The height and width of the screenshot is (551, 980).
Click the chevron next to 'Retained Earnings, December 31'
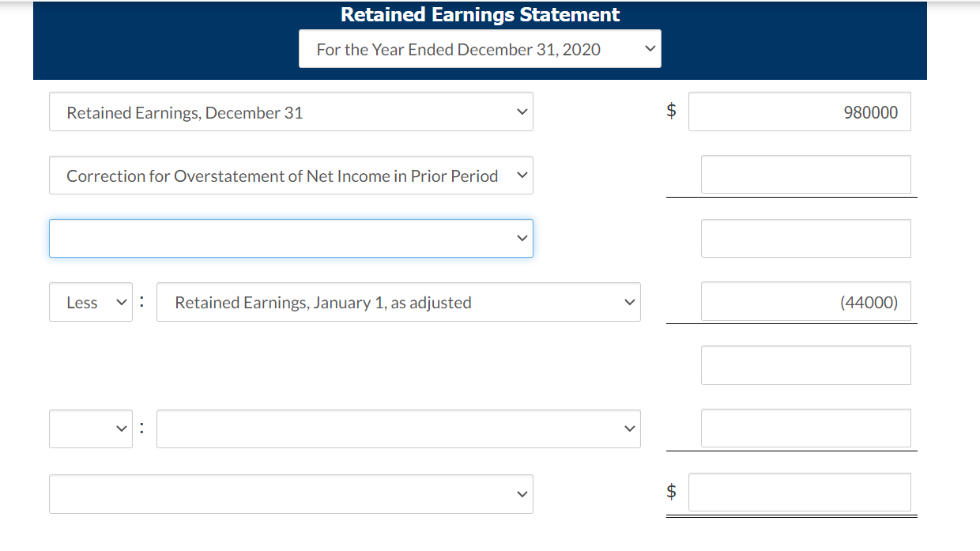pyautogui.click(x=522, y=111)
